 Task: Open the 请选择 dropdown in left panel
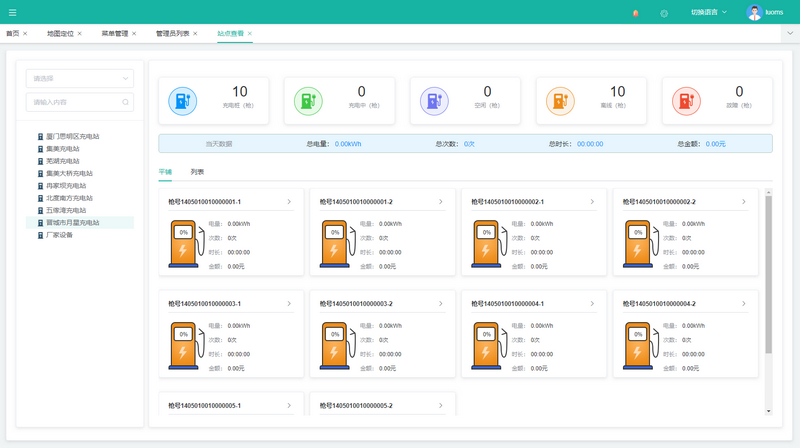click(x=80, y=79)
